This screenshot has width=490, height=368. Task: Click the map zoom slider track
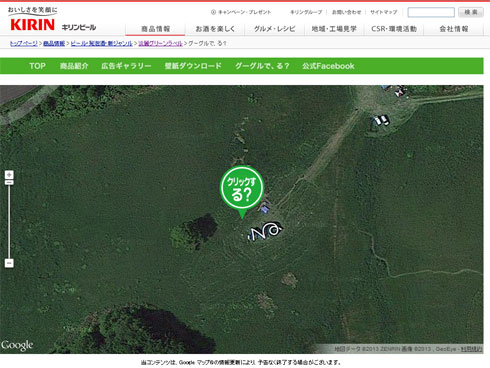(9, 222)
